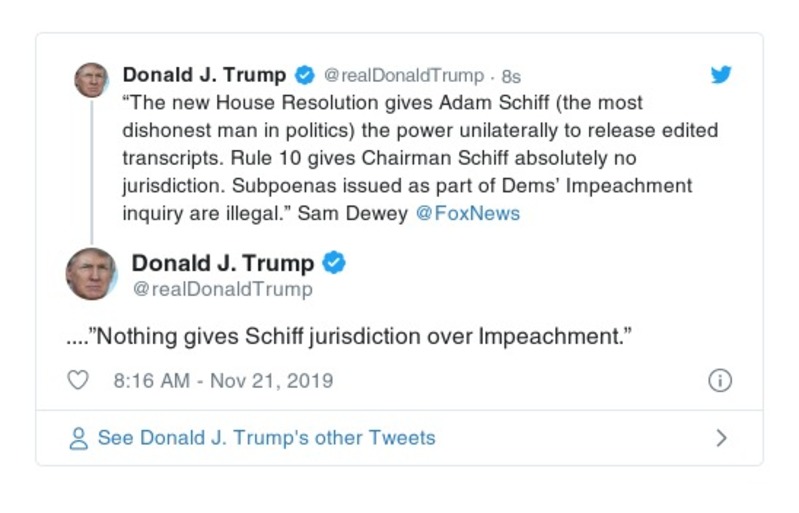Open the large Donald J. Trump display name
Image resolution: width=799 pixels, height=513 pixels.
click(x=223, y=263)
